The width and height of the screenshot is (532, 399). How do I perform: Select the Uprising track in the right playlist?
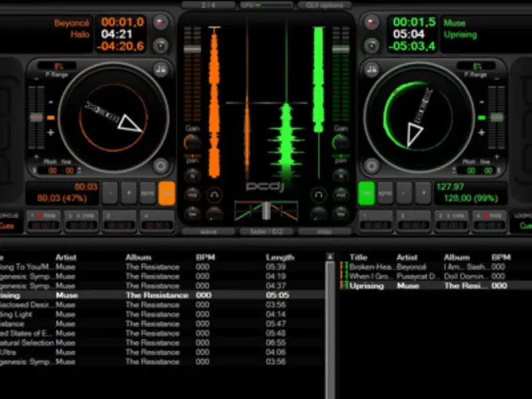[x=368, y=285]
